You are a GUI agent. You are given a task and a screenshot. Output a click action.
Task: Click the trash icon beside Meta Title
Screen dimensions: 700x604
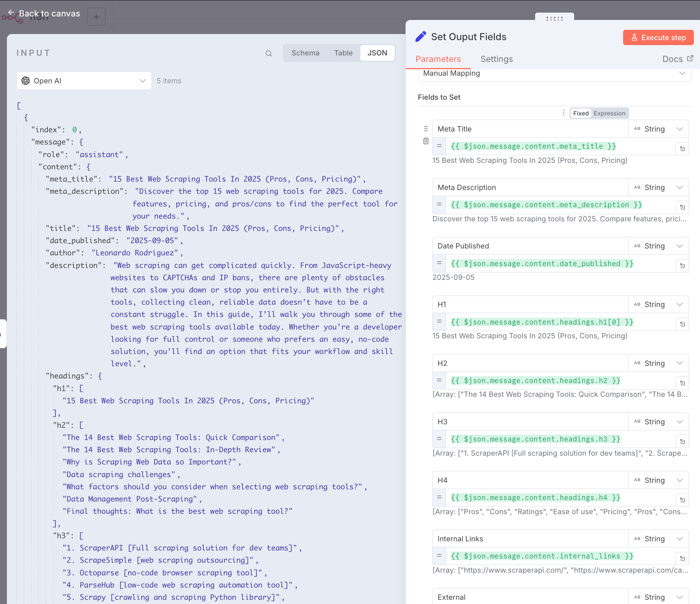(426, 141)
